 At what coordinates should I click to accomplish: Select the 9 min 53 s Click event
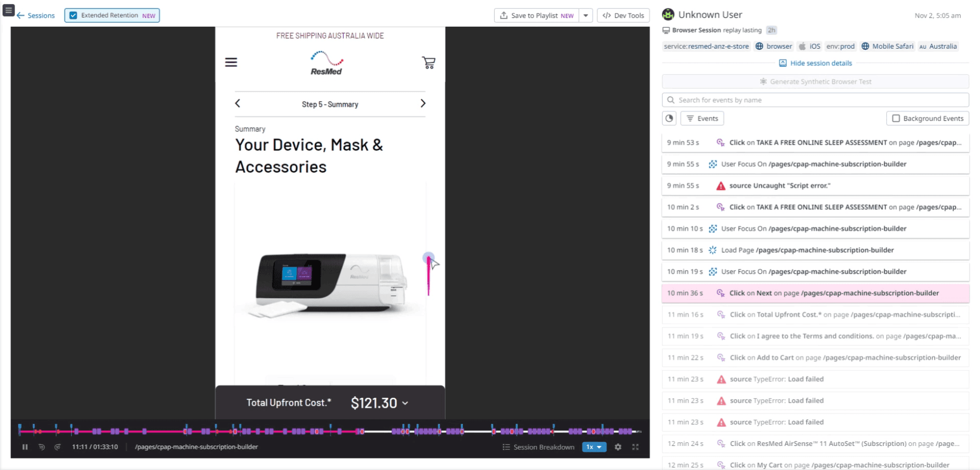tap(815, 142)
